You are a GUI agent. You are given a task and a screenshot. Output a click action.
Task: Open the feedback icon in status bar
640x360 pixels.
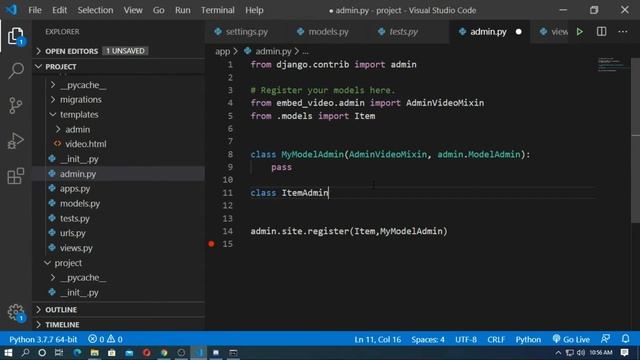(x=605, y=339)
